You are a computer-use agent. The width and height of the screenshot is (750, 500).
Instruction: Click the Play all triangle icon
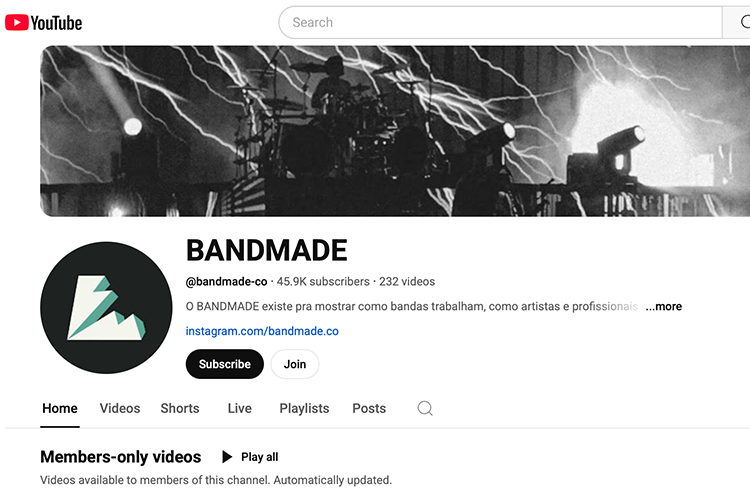tap(227, 457)
